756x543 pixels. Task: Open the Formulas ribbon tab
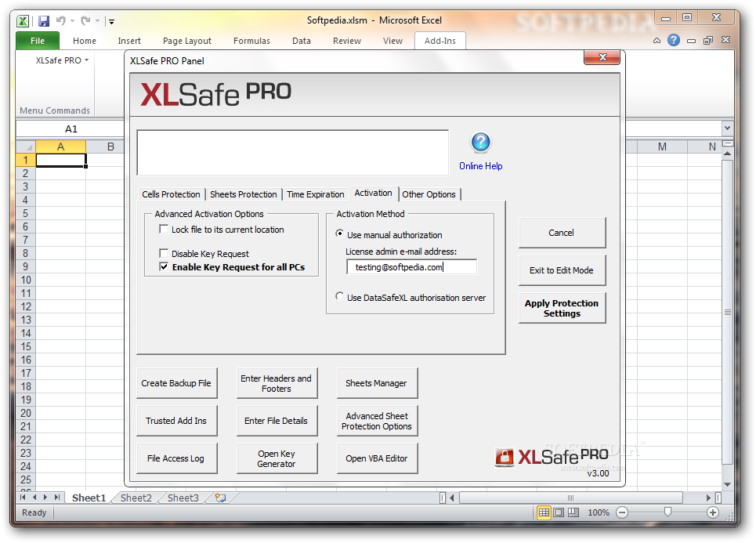coord(251,41)
